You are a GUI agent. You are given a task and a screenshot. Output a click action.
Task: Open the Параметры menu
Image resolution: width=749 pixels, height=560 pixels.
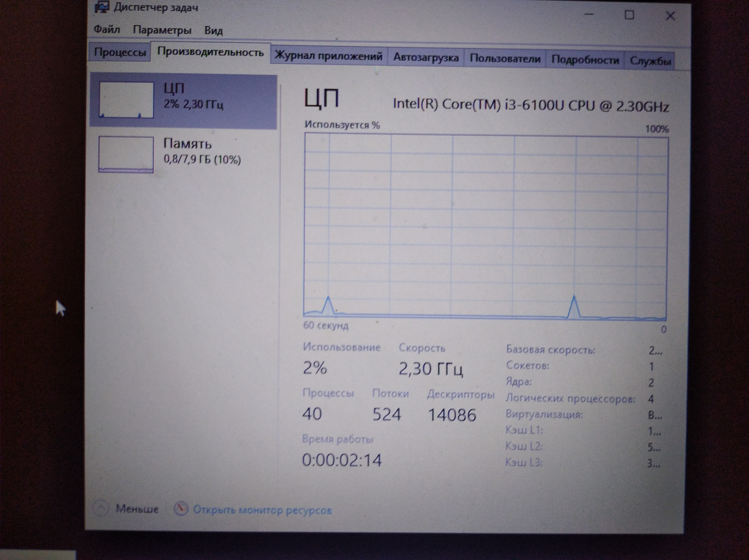tap(162, 30)
